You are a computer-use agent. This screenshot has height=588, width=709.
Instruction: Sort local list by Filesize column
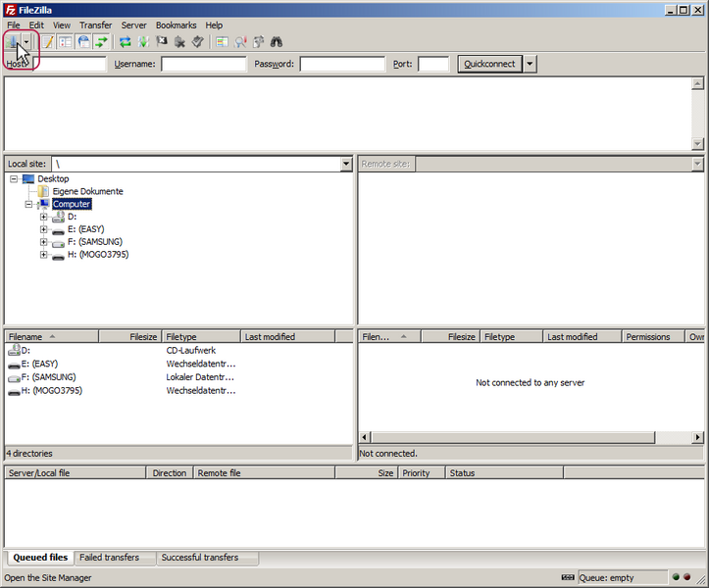tap(130, 337)
